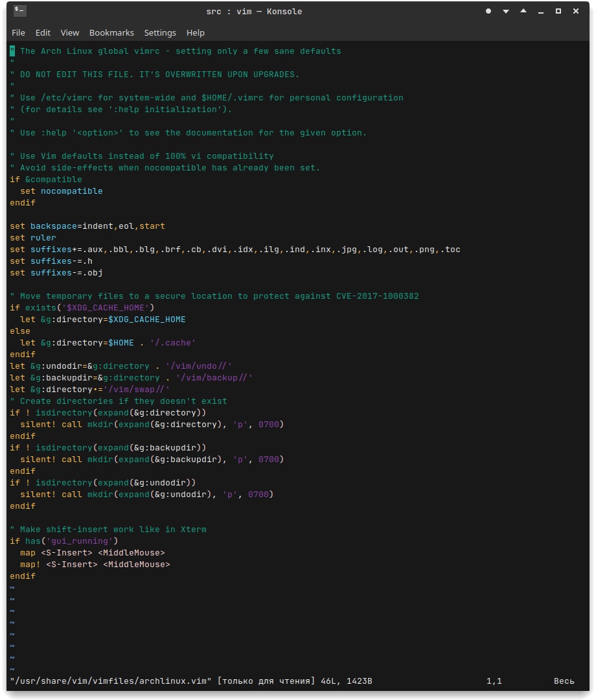Click the 'let &g:backupdir' assignment line

tap(131, 378)
